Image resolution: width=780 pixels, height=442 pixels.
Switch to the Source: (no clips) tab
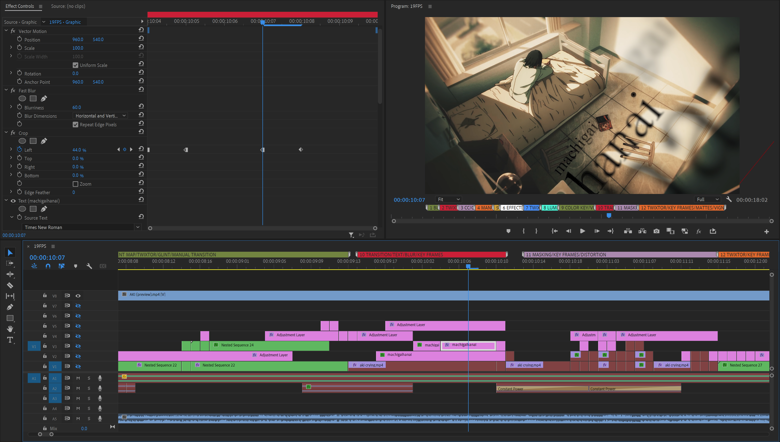click(68, 6)
